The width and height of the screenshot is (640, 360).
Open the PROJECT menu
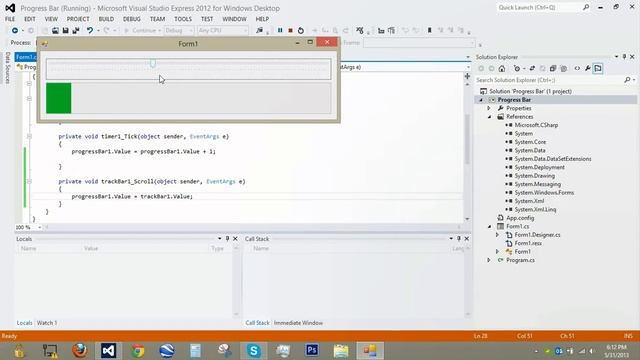point(78,19)
